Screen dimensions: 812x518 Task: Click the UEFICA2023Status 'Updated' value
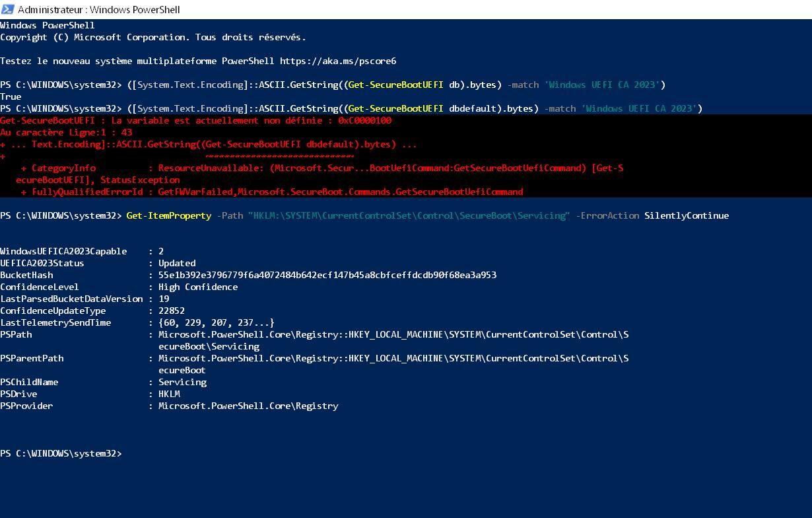click(x=177, y=263)
